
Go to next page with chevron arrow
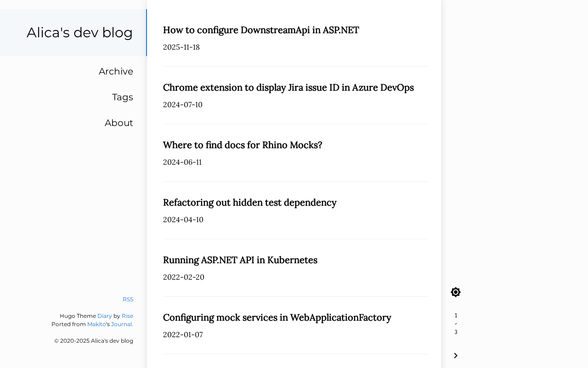tap(456, 356)
